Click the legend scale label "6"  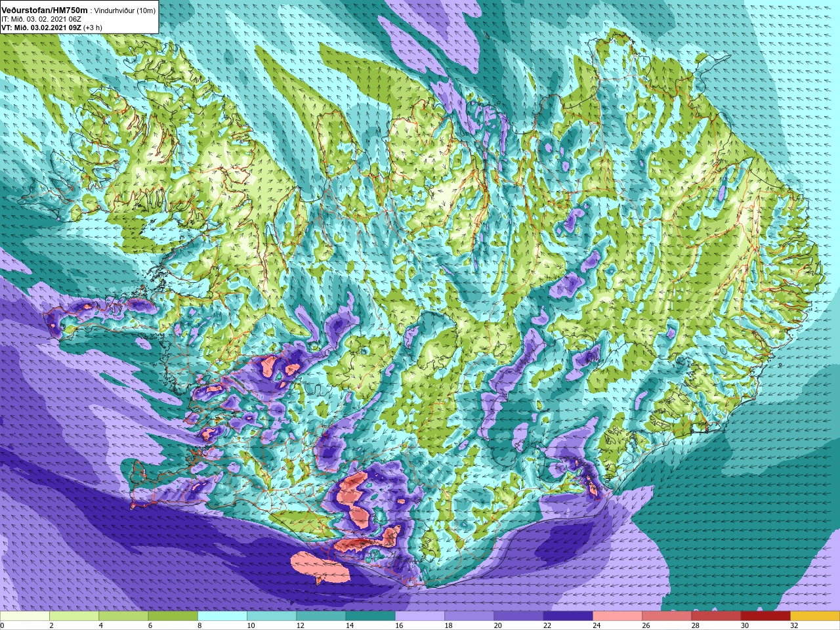point(150,626)
